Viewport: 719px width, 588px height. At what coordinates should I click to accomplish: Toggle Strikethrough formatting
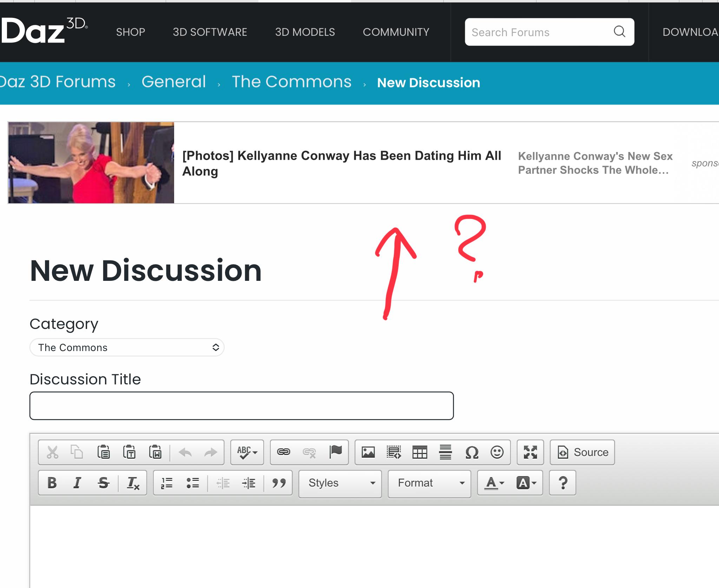click(x=103, y=483)
